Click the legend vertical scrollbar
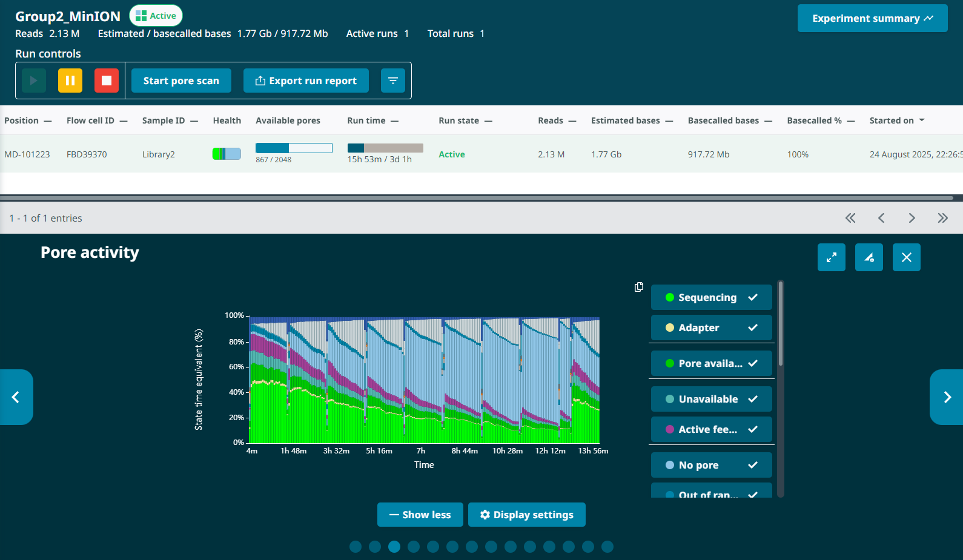Image resolution: width=963 pixels, height=560 pixels. point(781,324)
